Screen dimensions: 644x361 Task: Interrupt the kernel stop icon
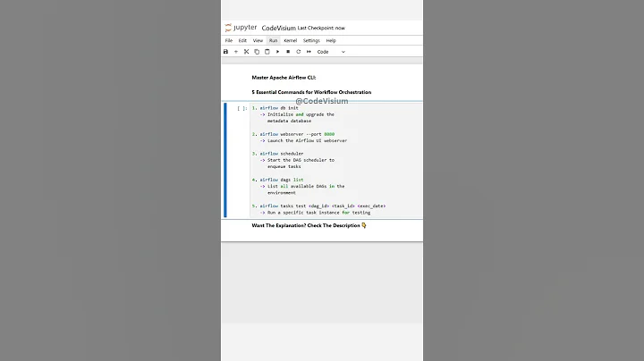288,52
